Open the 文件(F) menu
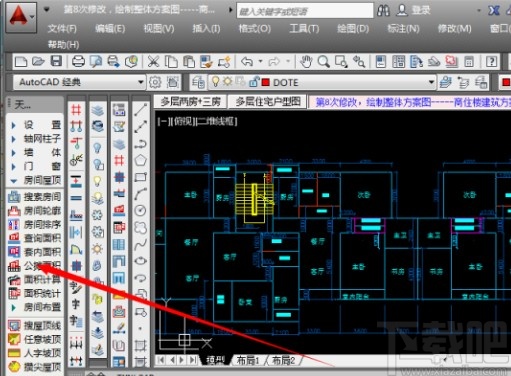511x376 pixels. click(62, 29)
